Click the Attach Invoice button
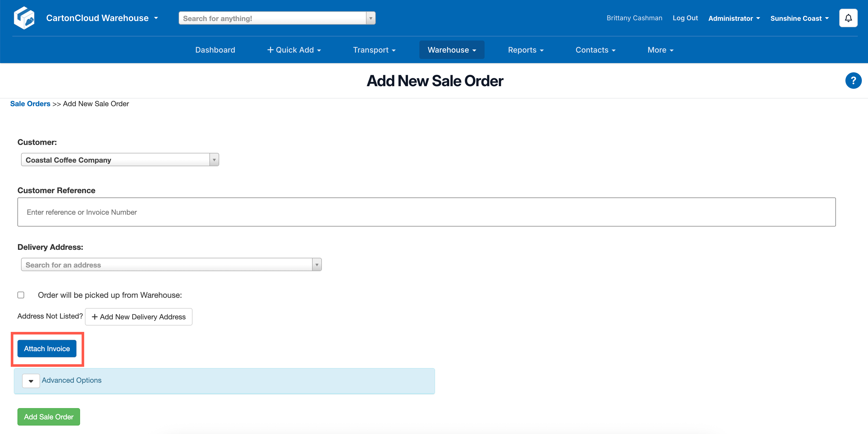This screenshot has width=868, height=434. (x=47, y=349)
